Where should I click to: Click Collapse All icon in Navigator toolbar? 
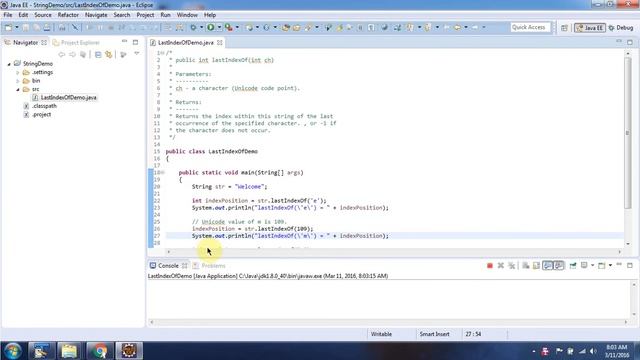coord(98,54)
